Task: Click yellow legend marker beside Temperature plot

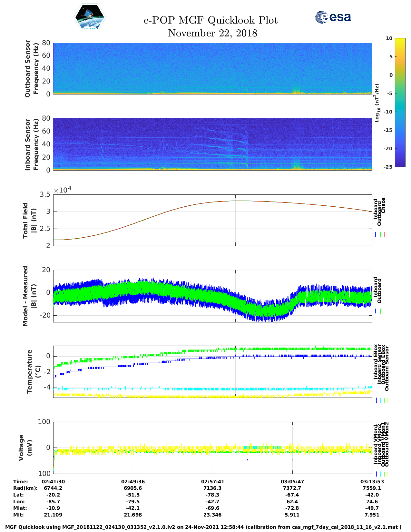Action: pos(387,400)
